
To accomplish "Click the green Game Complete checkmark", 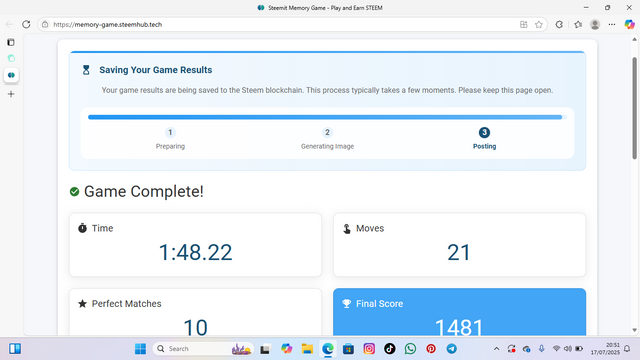I will (74, 191).
